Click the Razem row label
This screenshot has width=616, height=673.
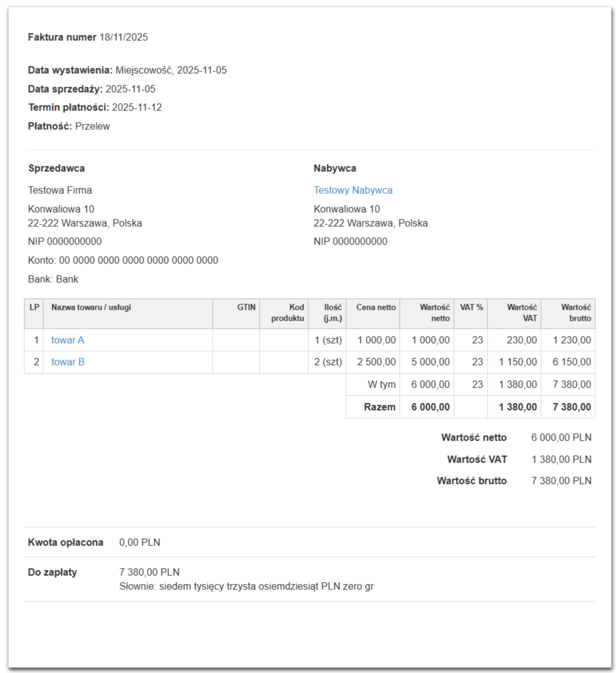coord(379,407)
